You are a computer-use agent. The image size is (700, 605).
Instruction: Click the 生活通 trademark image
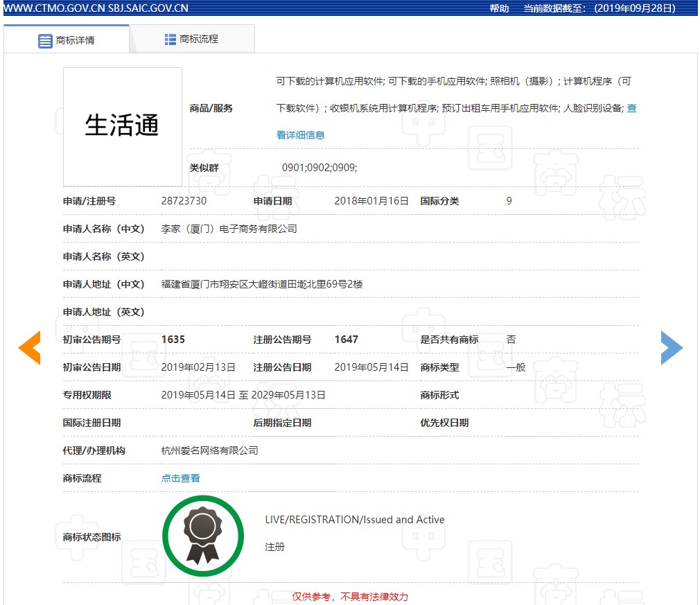[x=122, y=126]
